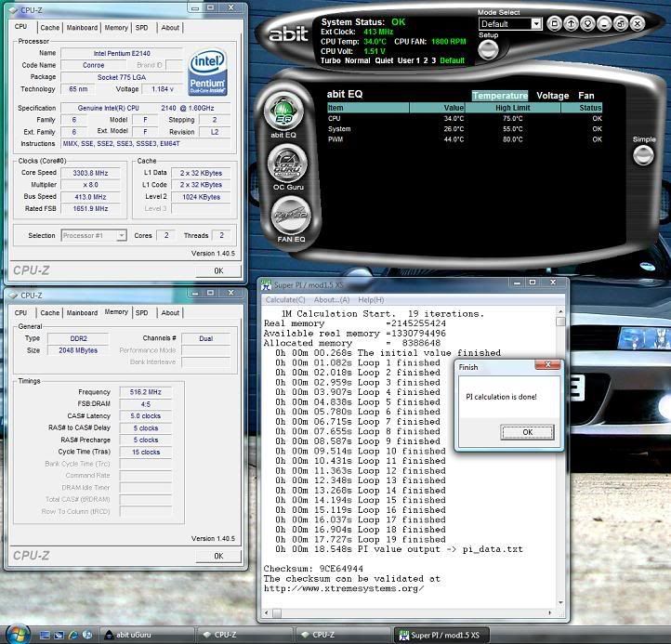Click the Super PI title bar icon
The image size is (671, 644).
pos(266,284)
